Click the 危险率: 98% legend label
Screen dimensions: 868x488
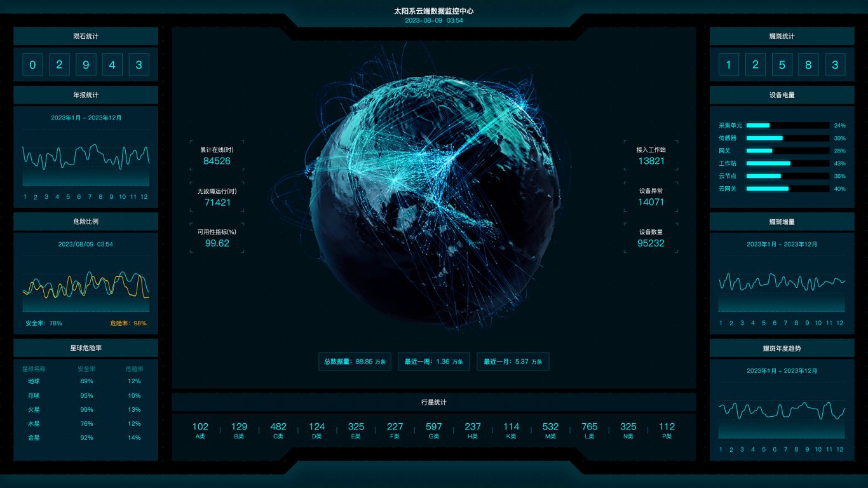128,323
